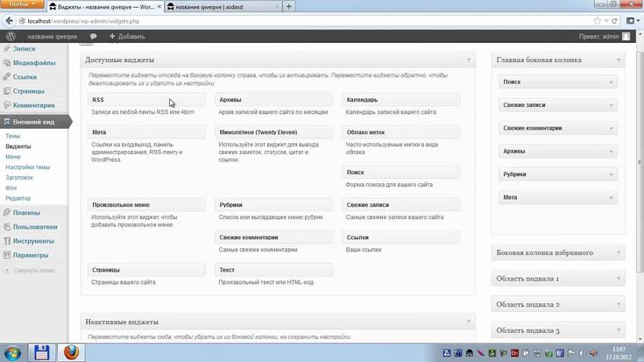Select the Мимолетное (Twenty Eleven) widget
Viewport: 644px width, 362px height.
(273, 132)
